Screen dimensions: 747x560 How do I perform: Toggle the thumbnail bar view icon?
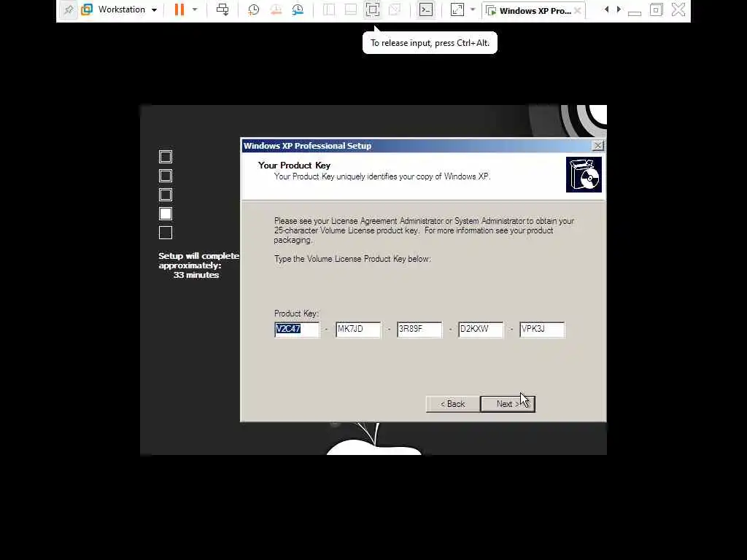point(351,9)
